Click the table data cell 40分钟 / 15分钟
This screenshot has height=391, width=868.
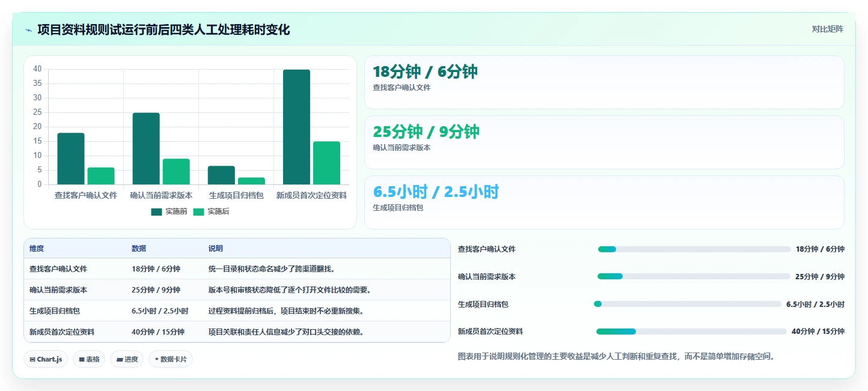pos(158,332)
